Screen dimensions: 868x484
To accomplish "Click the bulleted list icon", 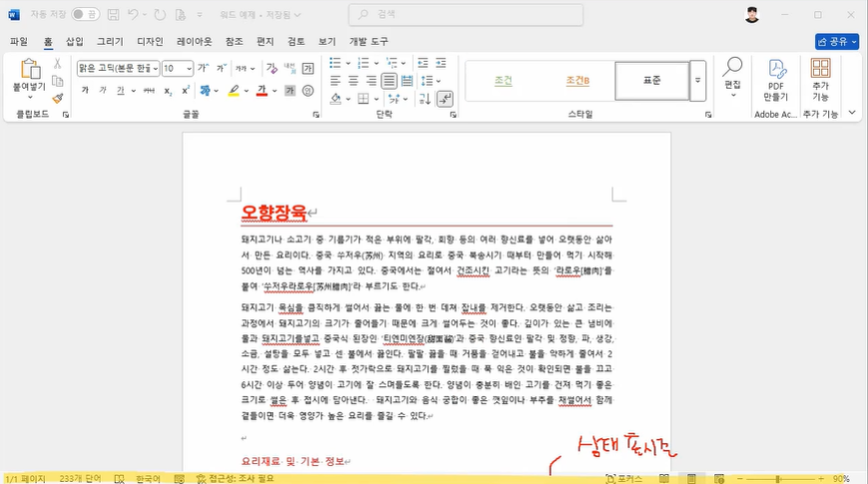I will (x=336, y=64).
